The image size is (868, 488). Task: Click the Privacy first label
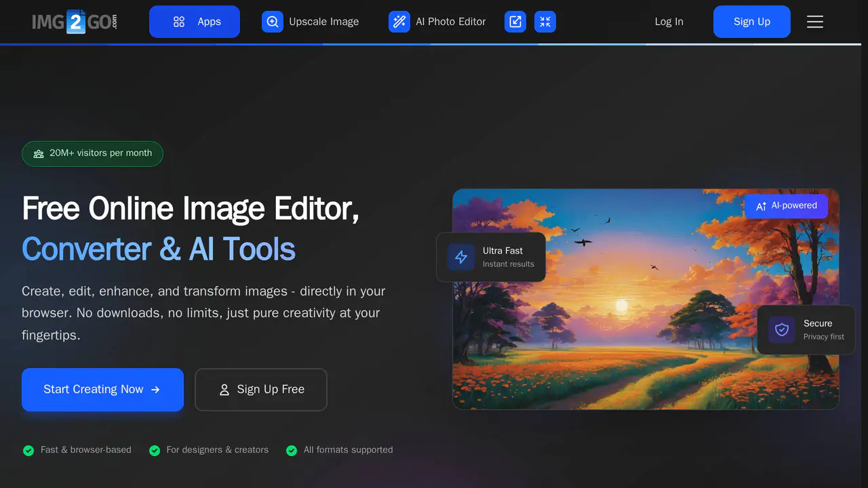(x=824, y=336)
